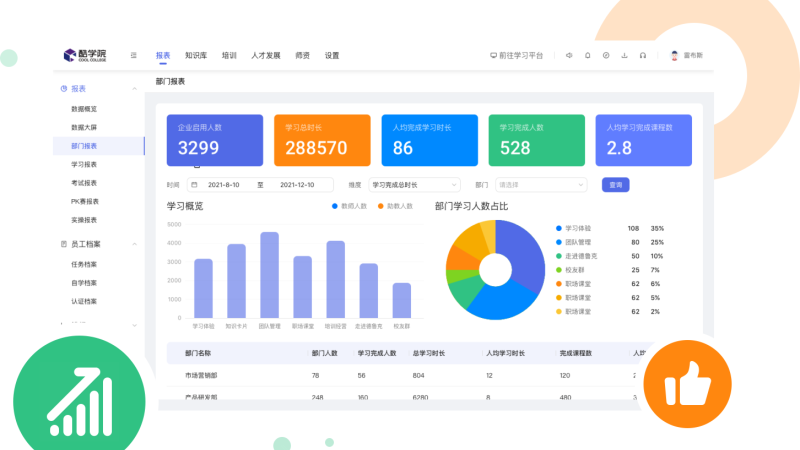Click 部门名称 column header
Viewport: 800px width, 450px height.
pos(198,353)
